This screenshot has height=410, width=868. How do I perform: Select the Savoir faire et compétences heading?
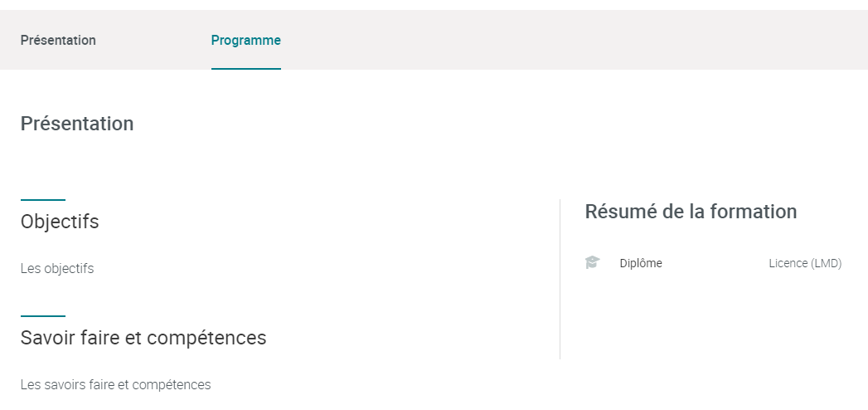143,338
